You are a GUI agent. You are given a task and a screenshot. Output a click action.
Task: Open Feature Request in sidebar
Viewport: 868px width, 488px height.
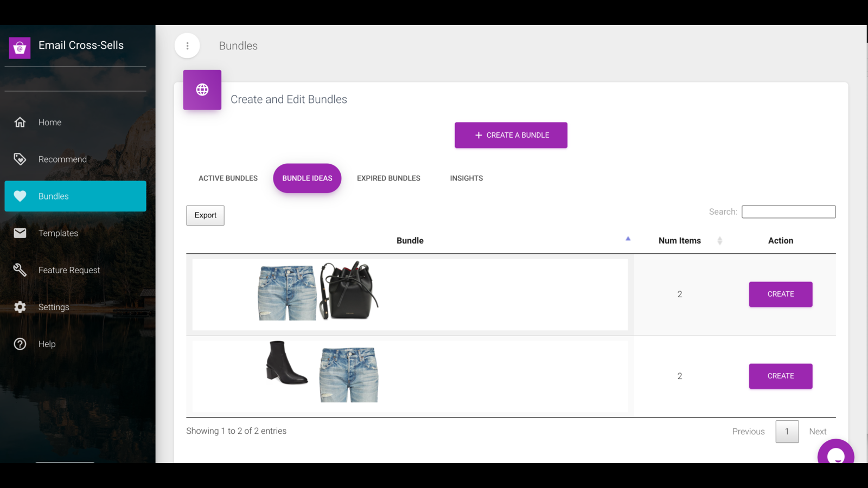point(75,270)
